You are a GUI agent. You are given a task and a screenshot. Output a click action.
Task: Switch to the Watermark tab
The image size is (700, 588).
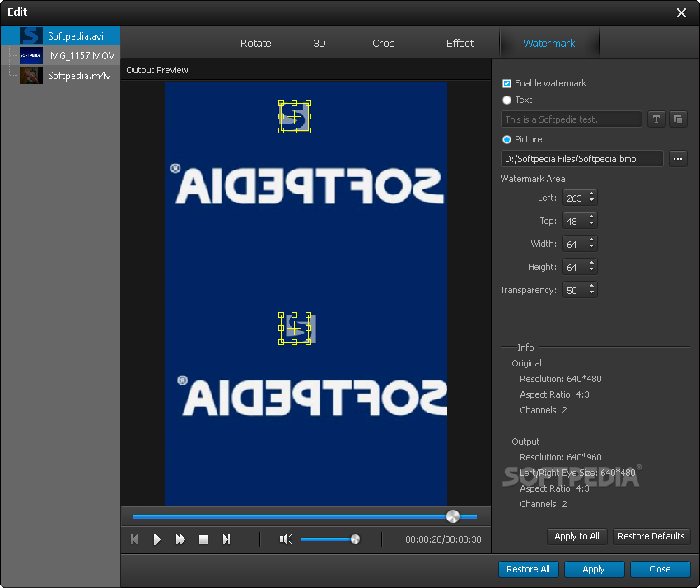coord(548,44)
